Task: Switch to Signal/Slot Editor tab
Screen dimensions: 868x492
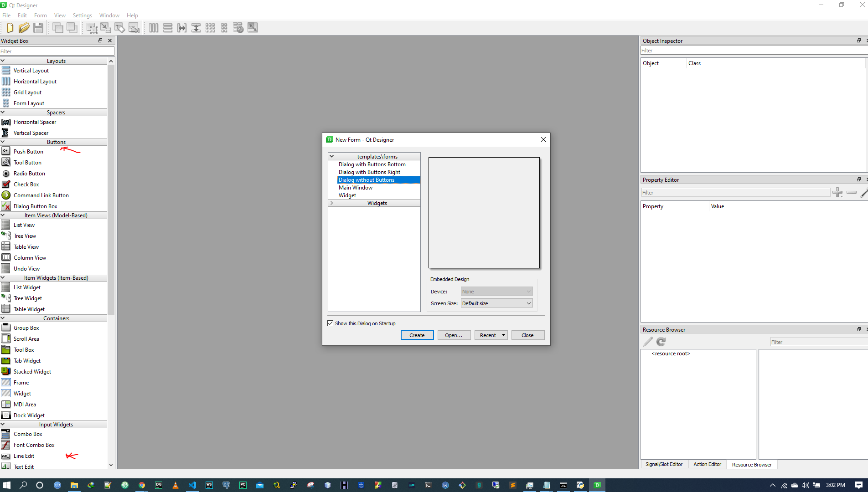Action: [x=664, y=464]
